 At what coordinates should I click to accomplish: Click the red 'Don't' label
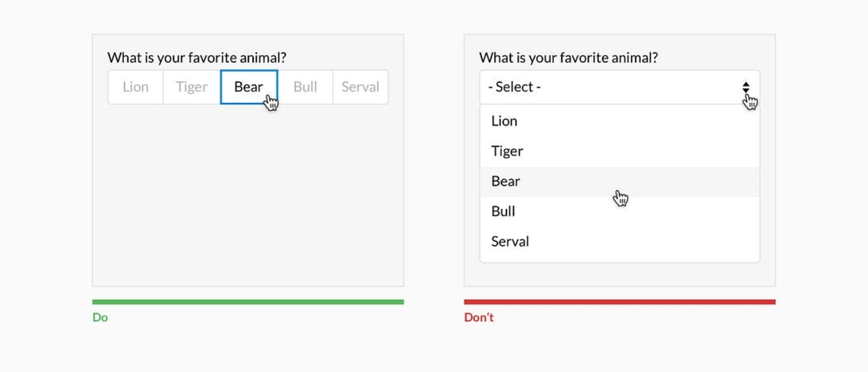pyautogui.click(x=478, y=317)
